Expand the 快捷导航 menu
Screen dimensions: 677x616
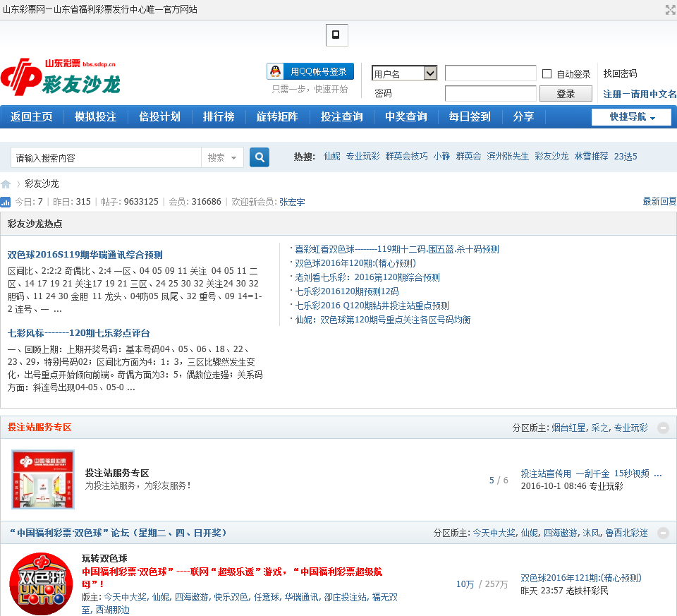click(631, 116)
